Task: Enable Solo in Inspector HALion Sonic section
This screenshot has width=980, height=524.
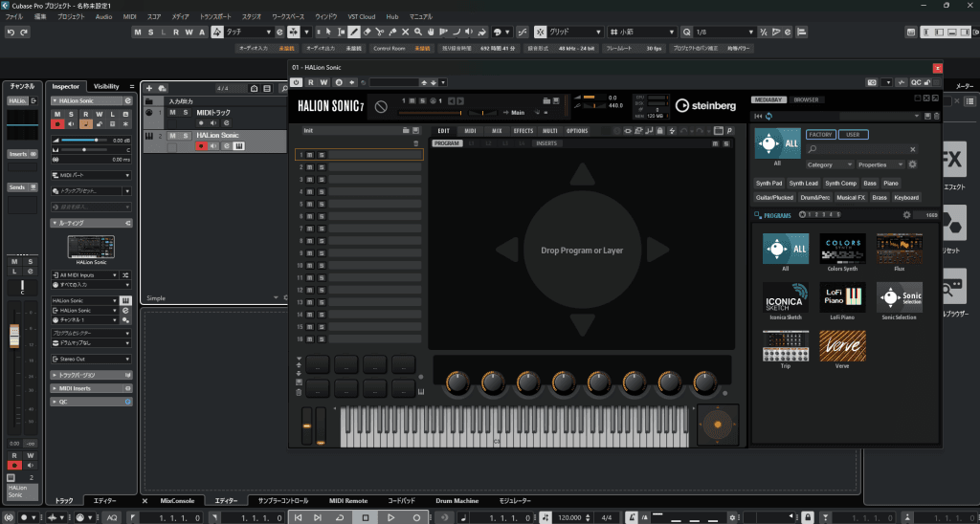Action: [x=71, y=114]
